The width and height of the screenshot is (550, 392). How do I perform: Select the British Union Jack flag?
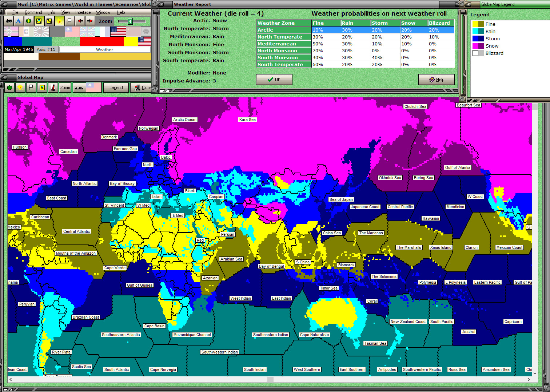[x=87, y=32]
